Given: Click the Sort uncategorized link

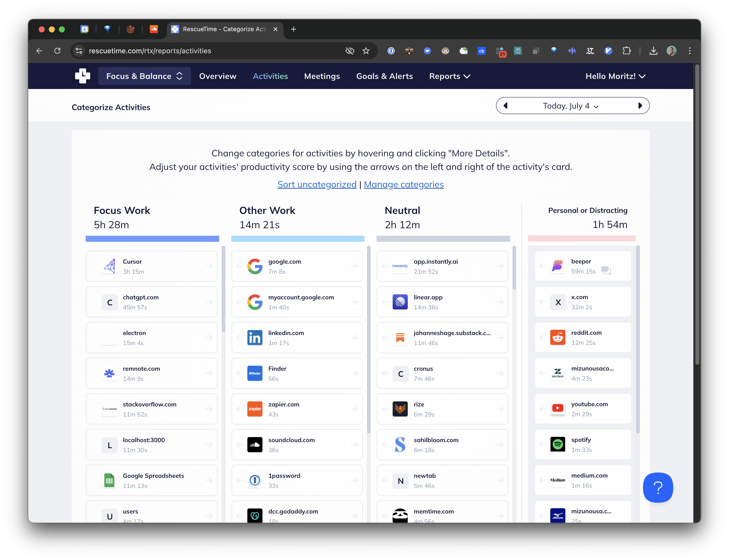Looking at the screenshot, I should (317, 184).
